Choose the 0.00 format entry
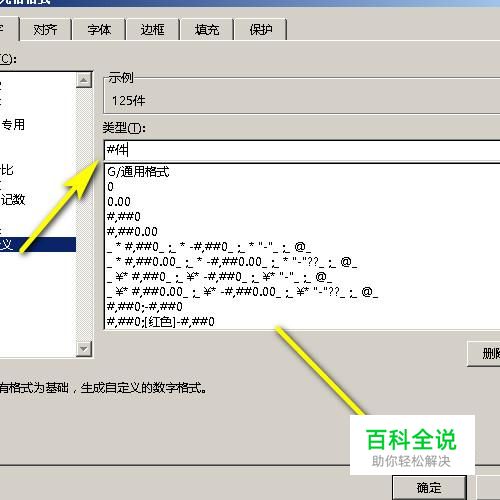The image size is (500, 500). [x=302, y=202]
